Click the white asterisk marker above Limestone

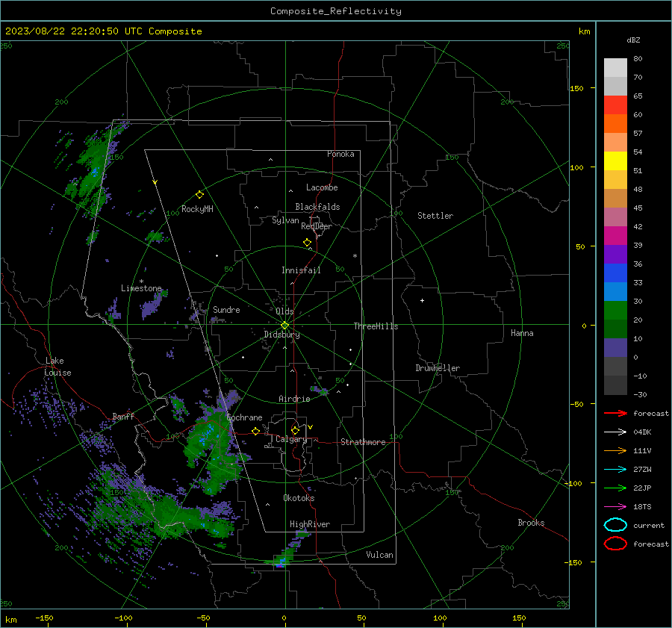coord(141,282)
